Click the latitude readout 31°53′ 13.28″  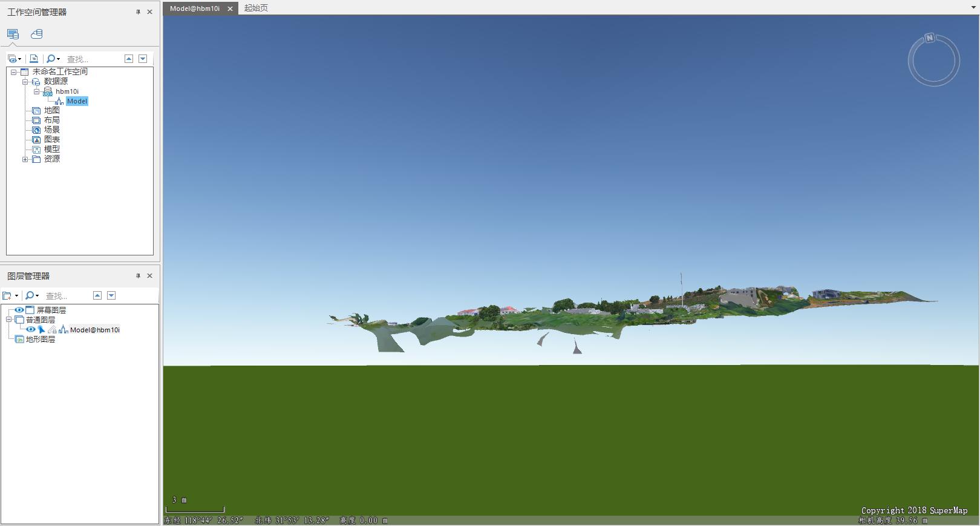point(292,521)
